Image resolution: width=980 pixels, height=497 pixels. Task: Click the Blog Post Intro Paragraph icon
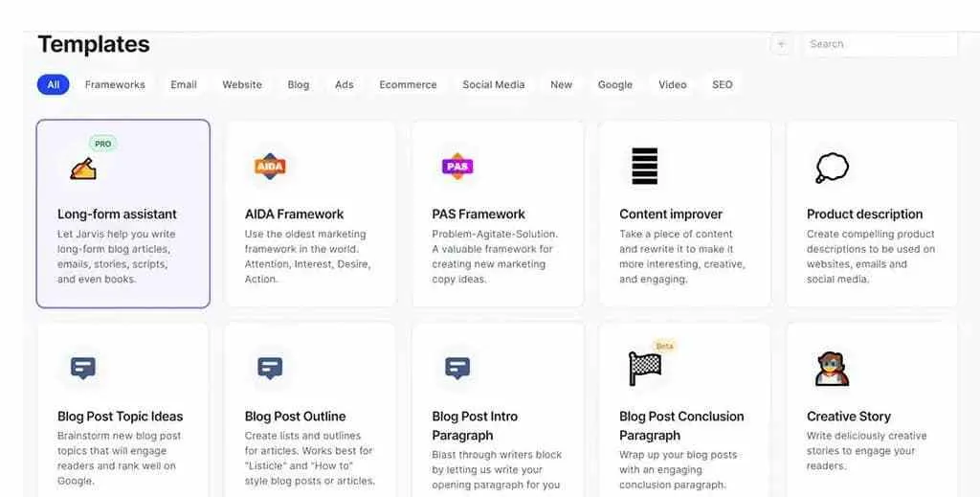click(x=457, y=369)
